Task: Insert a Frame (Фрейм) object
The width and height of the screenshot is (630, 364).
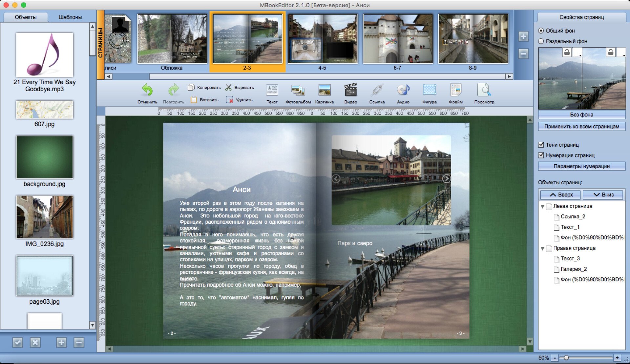Action: 455,90
